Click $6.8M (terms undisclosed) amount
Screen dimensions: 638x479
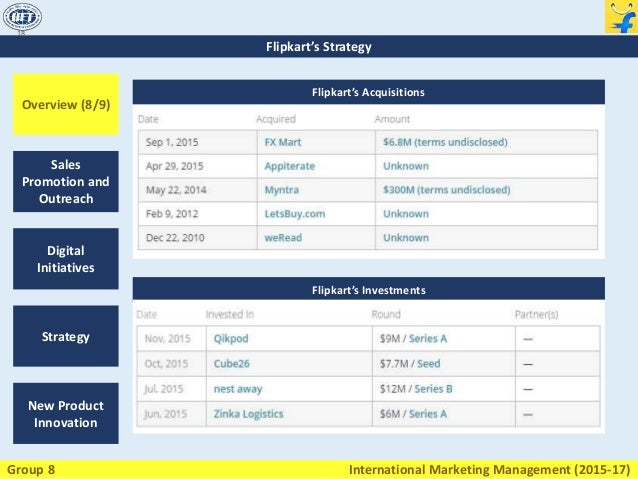[446, 142]
